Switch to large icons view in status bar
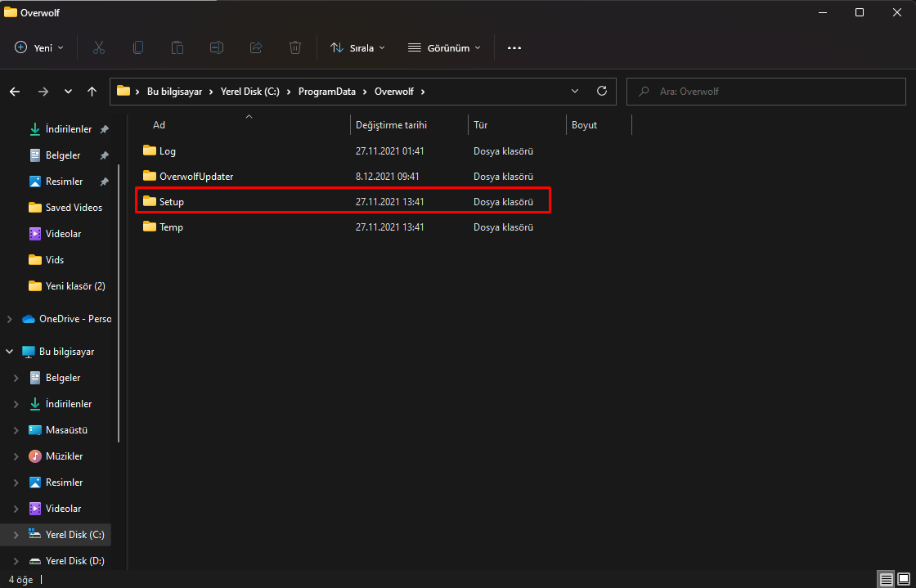This screenshot has height=588, width=916. [904, 580]
